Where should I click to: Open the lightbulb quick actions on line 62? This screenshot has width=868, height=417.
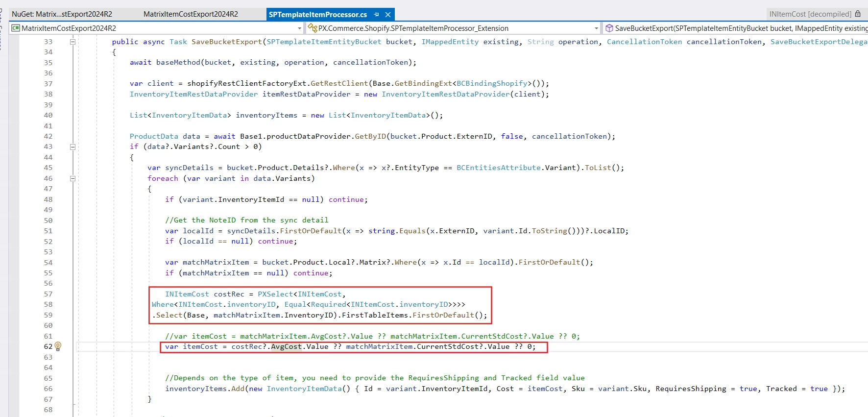click(x=58, y=346)
